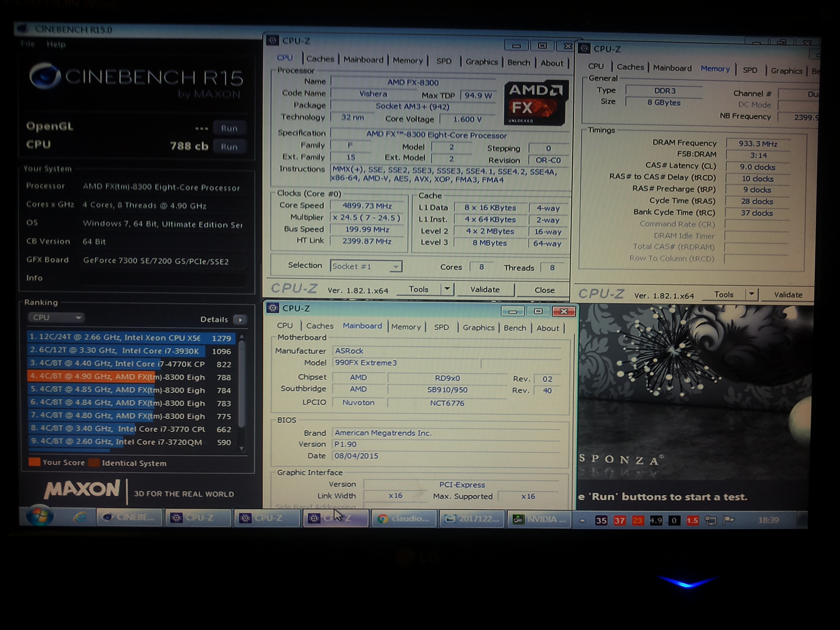
Task: Click Tools button in CPU tab window
Action: (418, 289)
